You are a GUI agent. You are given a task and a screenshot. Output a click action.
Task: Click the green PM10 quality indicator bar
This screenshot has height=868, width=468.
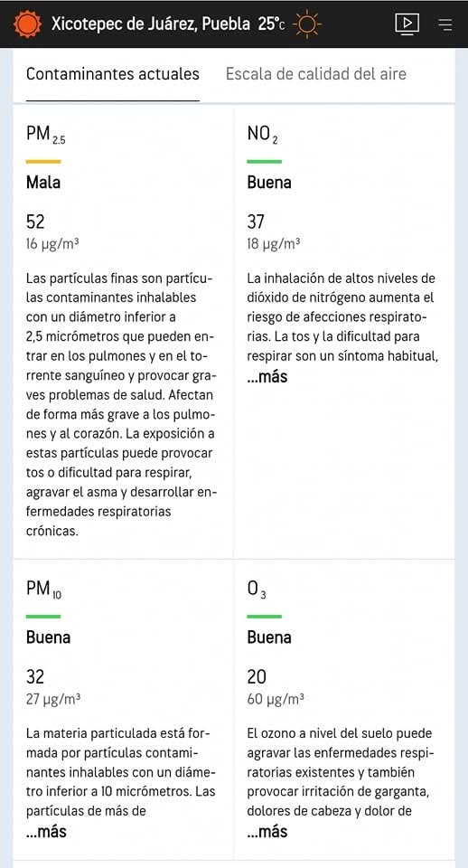point(43,616)
